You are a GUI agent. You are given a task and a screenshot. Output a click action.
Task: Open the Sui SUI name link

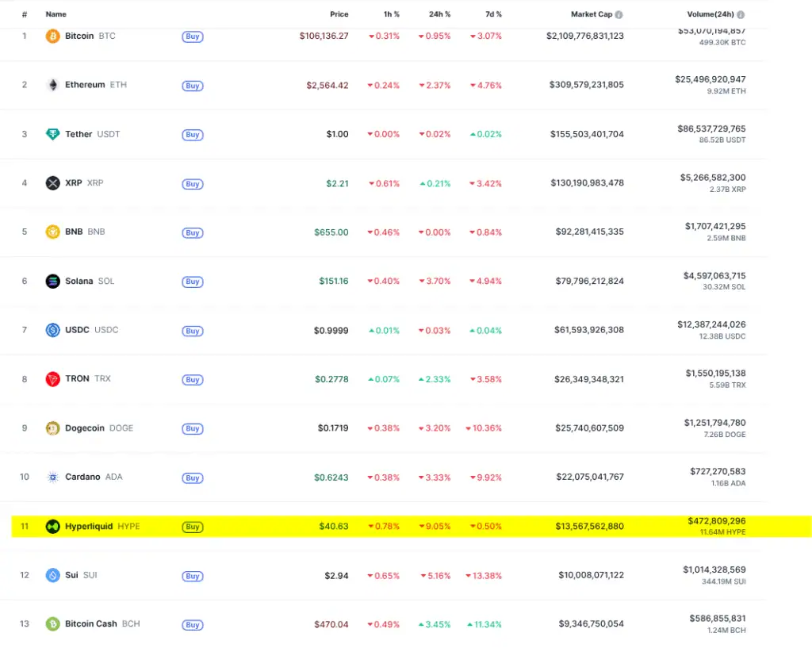(81, 575)
